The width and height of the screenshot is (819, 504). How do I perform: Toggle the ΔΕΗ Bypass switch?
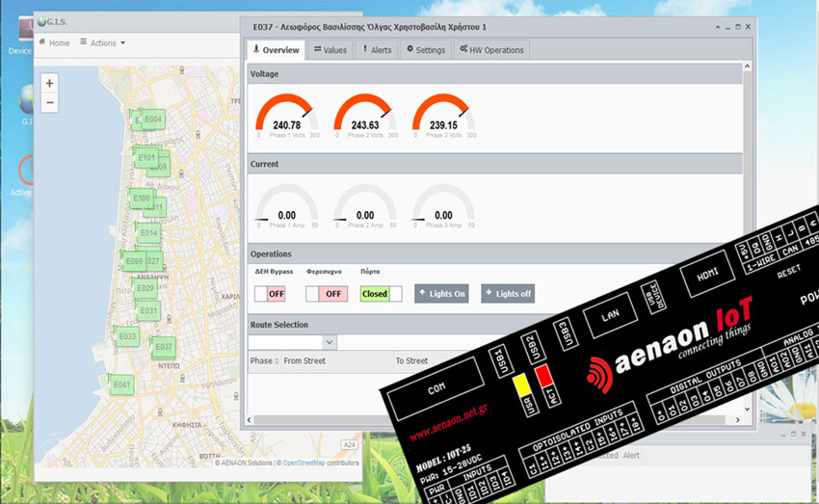pos(270,294)
